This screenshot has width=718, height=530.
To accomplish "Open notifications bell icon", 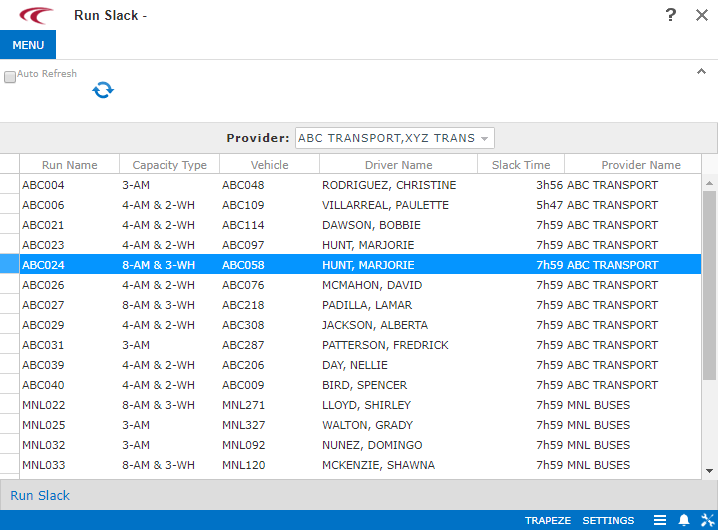I will (684, 520).
